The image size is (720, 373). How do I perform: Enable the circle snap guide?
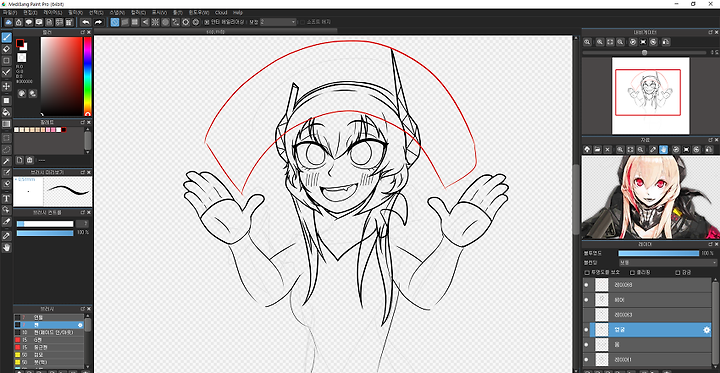point(165,22)
